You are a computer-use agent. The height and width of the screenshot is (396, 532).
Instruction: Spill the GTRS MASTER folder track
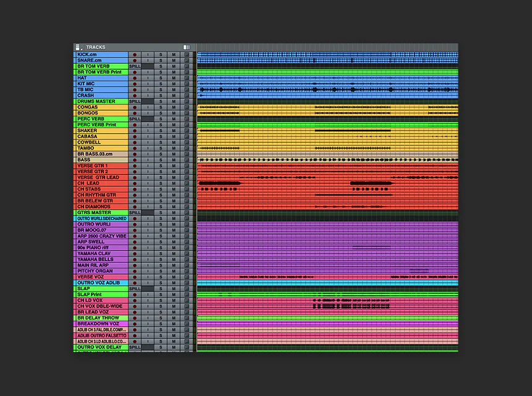[x=135, y=213]
